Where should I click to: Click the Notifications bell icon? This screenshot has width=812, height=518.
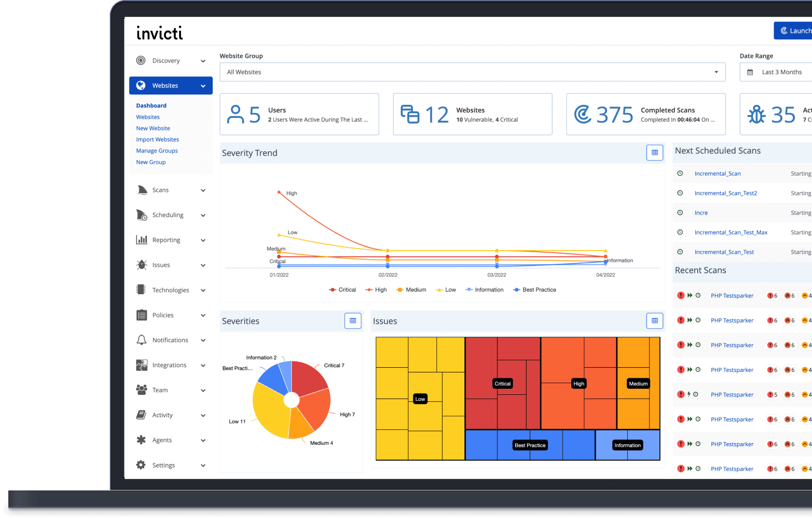142,340
